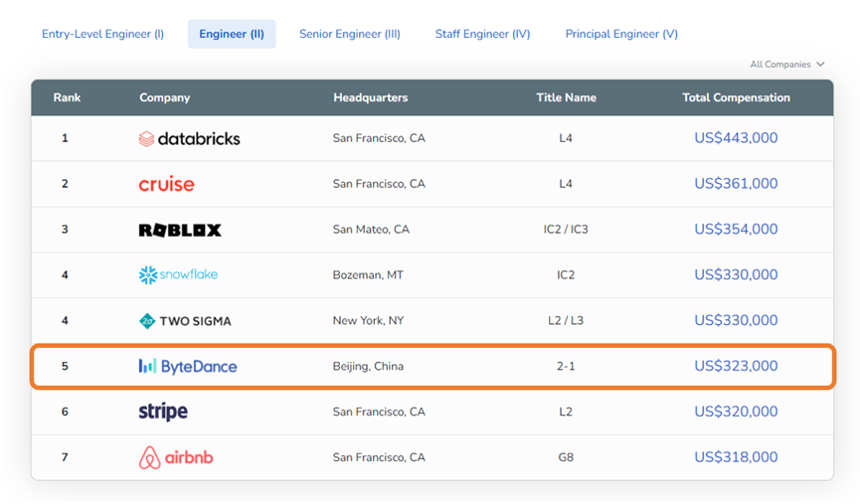This screenshot has height=504, width=860.
Task: Switch to Entry-Level Engineer (I) tab
Action: 102,34
